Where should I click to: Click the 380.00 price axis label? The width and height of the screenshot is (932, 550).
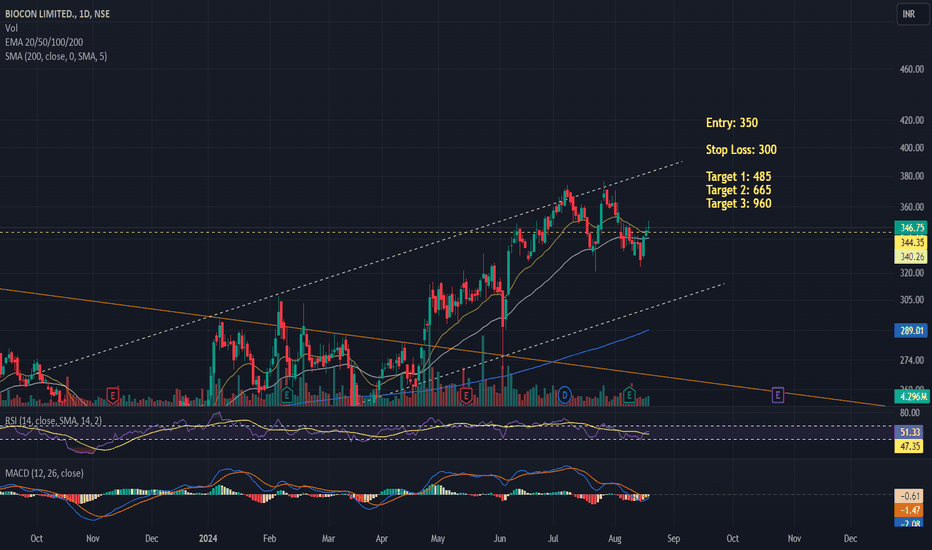point(911,176)
